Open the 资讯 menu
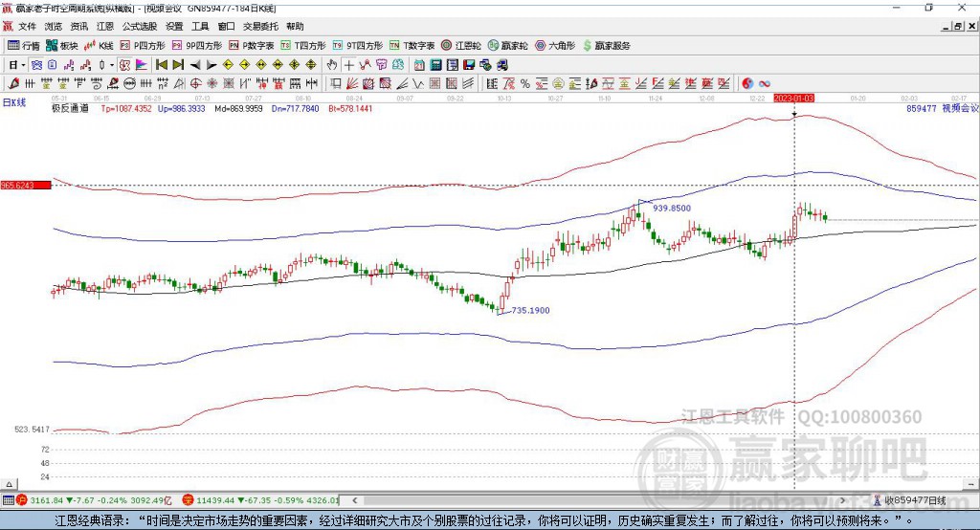 [78, 26]
